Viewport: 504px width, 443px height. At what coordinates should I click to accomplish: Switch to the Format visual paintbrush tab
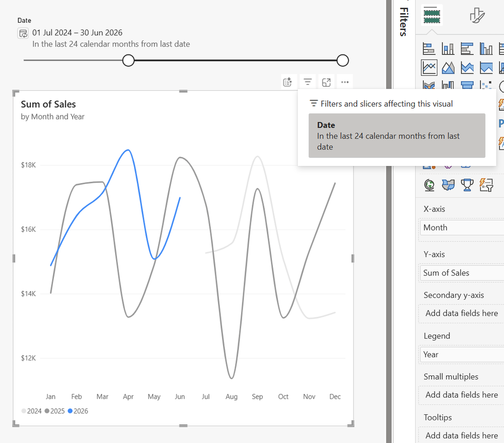pyautogui.click(x=477, y=16)
